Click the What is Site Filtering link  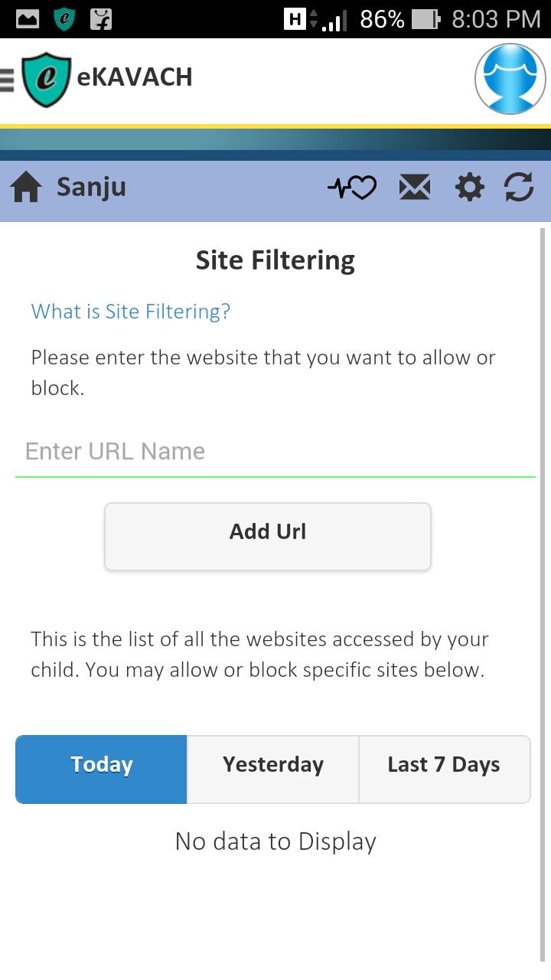pyautogui.click(x=131, y=312)
